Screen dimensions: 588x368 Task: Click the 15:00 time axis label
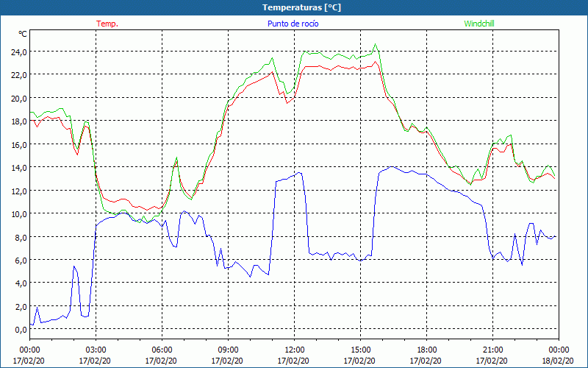click(x=361, y=350)
